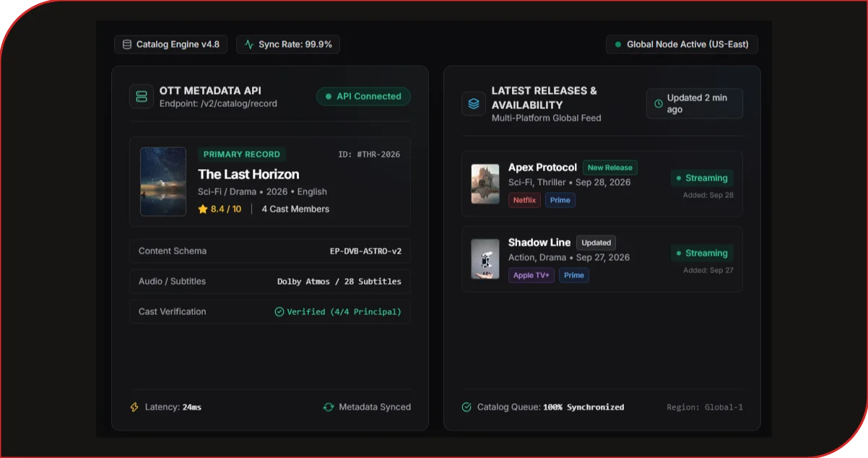Open the Apex Protocol thumbnail
The image size is (868, 458).
(x=485, y=184)
